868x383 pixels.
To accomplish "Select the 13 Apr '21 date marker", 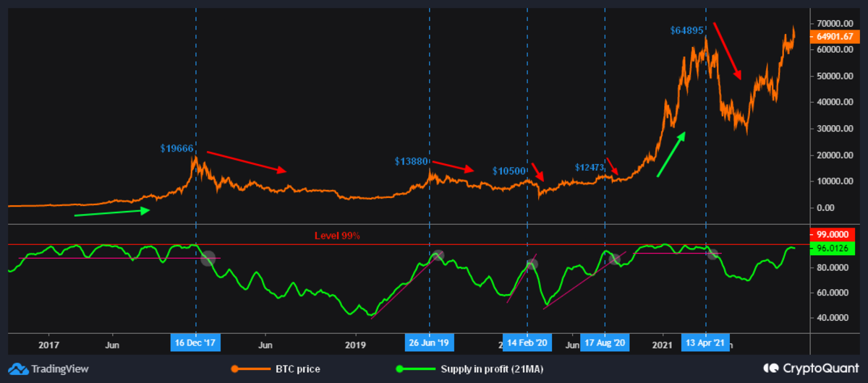I will [705, 344].
